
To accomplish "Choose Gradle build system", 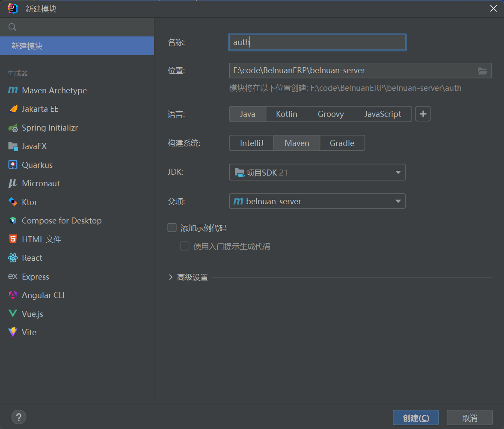I will [x=342, y=143].
